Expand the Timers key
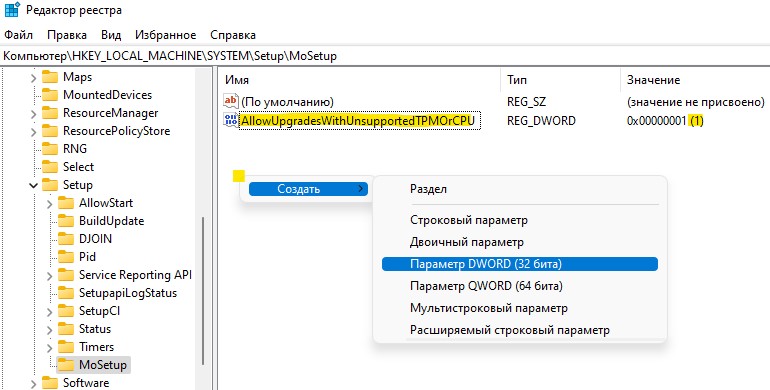The height and width of the screenshot is (390, 770). [50, 348]
